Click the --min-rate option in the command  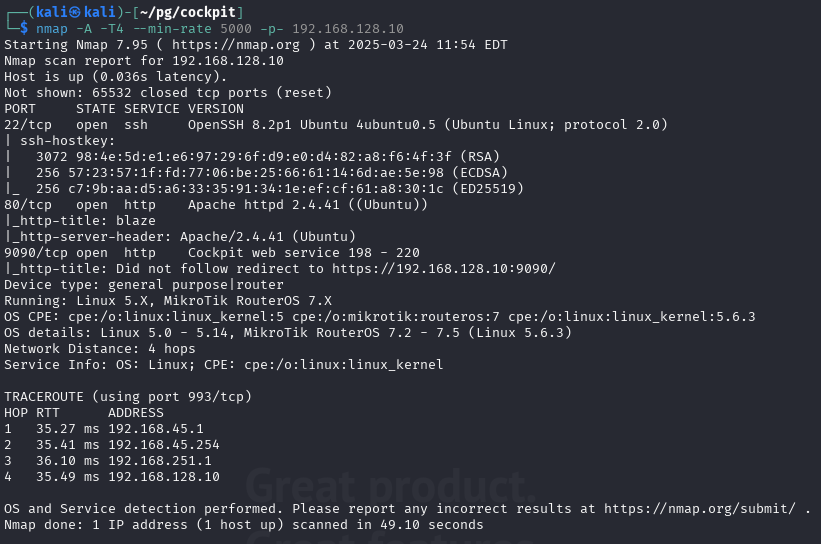[172, 29]
